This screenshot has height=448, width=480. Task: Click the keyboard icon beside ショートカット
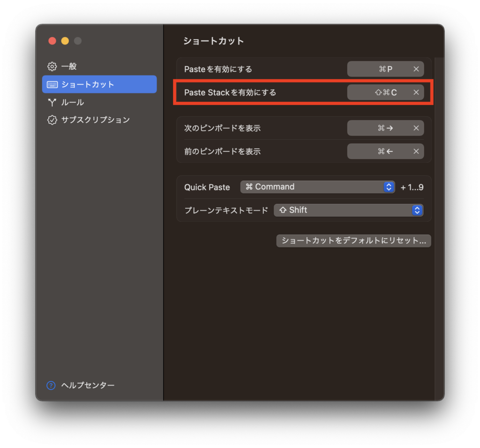52,84
